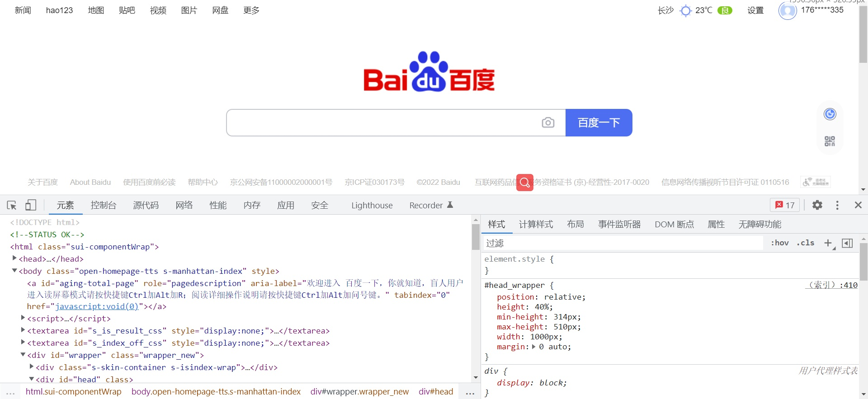Click the styles pane vertical scrollbar
This screenshot has width=868, height=399.
(x=863, y=261)
